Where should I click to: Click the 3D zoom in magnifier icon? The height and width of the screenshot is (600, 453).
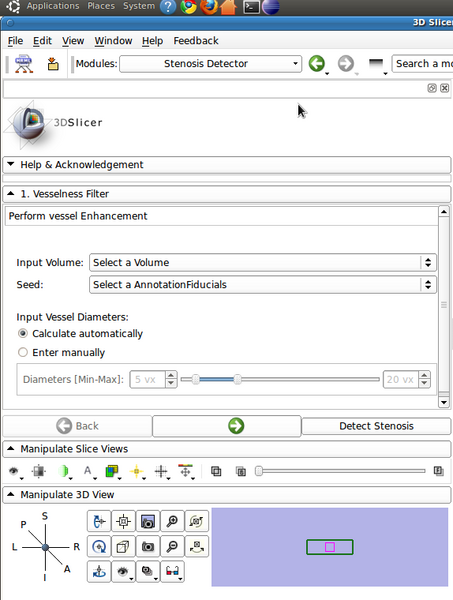(172, 521)
